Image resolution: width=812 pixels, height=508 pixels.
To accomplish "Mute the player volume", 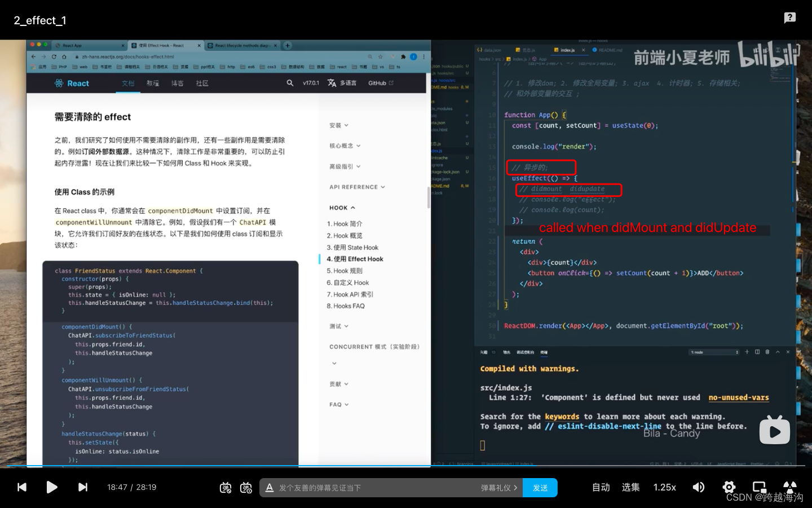I will pyautogui.click(x=699, y=487).
